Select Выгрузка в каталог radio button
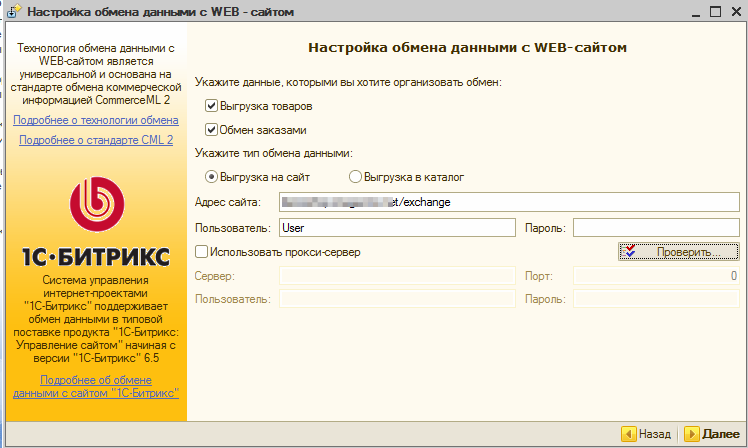The image size is (748, 448). click(x=355, y=177)
